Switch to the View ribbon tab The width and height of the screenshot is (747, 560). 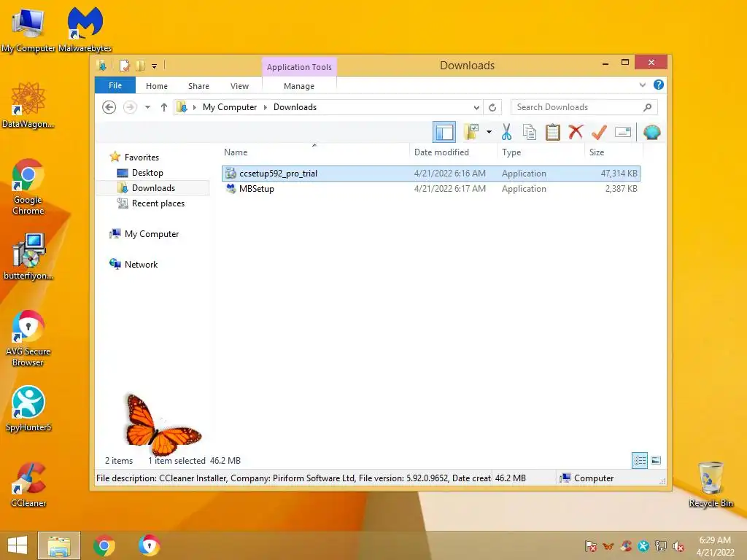click(x=239, y=86)
